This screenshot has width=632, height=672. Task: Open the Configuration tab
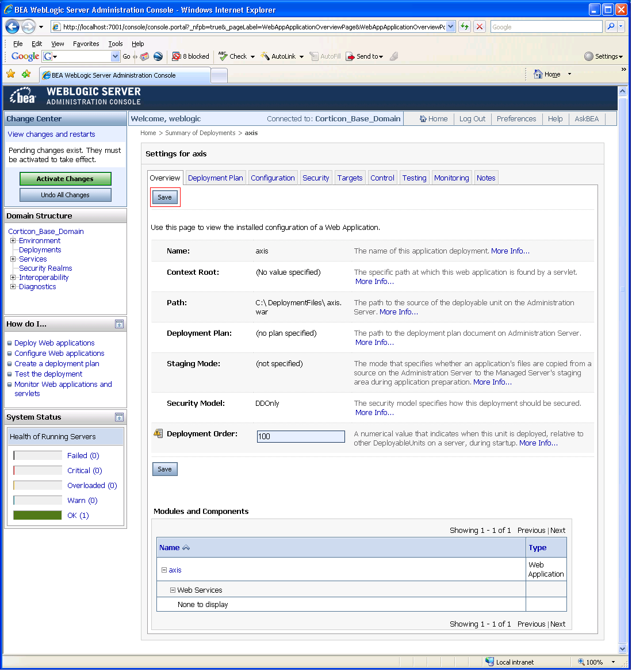pos(273,178)
